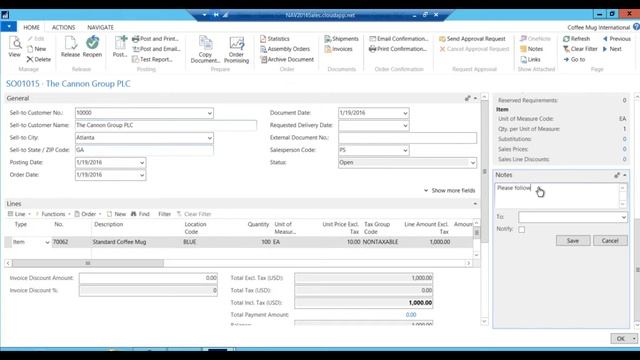Viewport: 640px width, 360px height.
Task: Click the Sell-to Customer Name field
Action: [x=166, y=125]
